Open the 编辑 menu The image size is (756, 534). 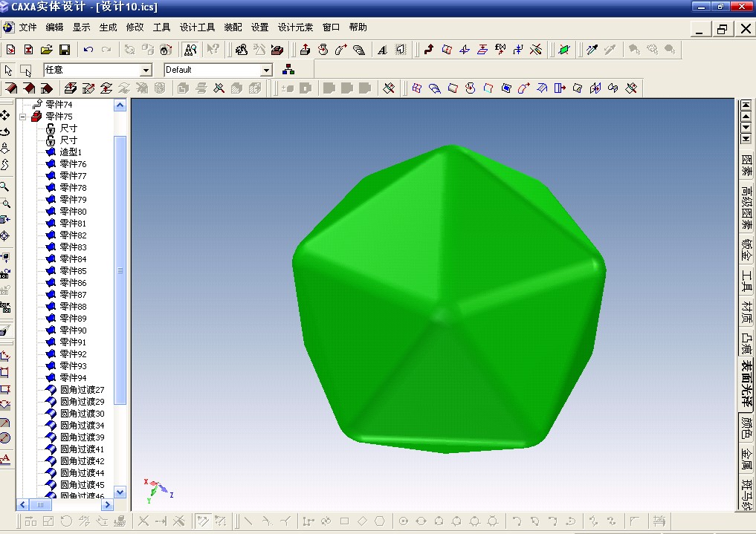[54, 27]
